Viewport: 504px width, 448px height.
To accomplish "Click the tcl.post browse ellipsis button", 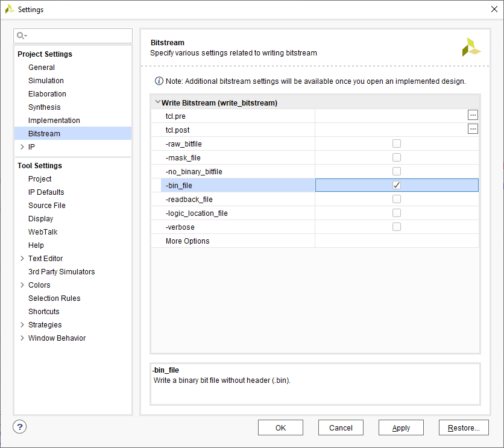I will click(x=473, y=128).
